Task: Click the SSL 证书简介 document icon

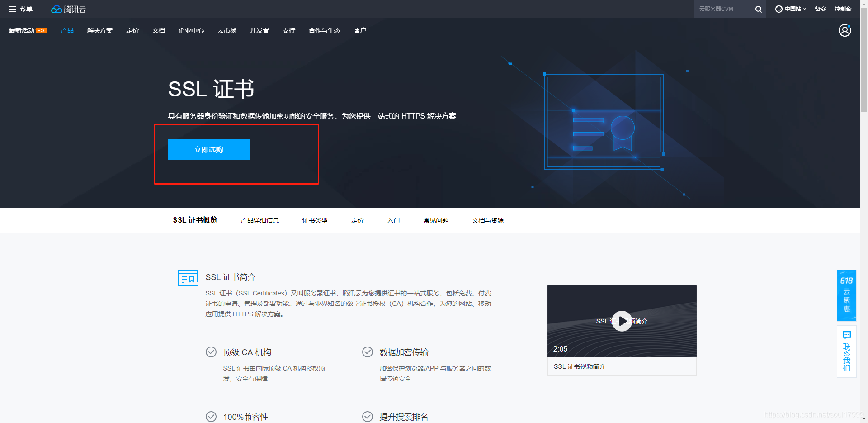Action: [188, 277]
